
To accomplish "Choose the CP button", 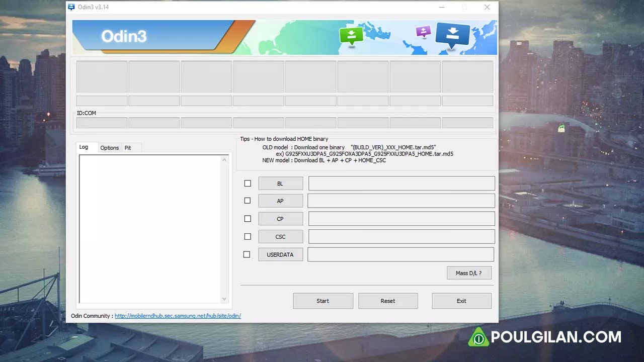I will [x=281, y=219].
